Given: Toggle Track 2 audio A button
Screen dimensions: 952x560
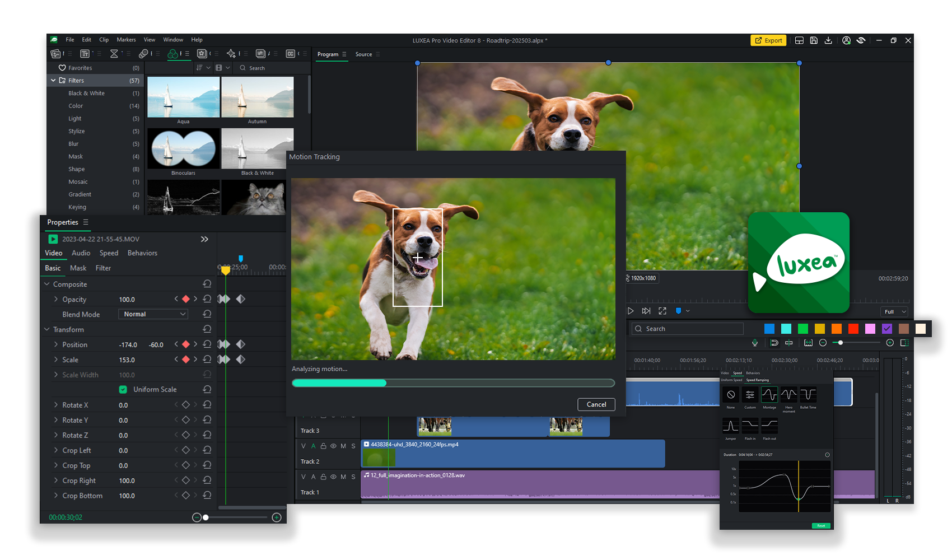Looking at the screenshot, I should 314,446.
